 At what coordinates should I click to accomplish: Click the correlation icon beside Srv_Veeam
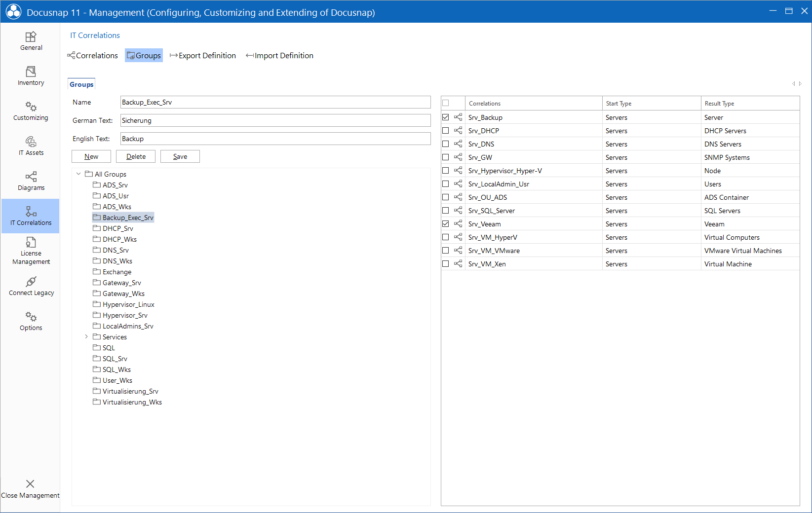coord(458,223)
